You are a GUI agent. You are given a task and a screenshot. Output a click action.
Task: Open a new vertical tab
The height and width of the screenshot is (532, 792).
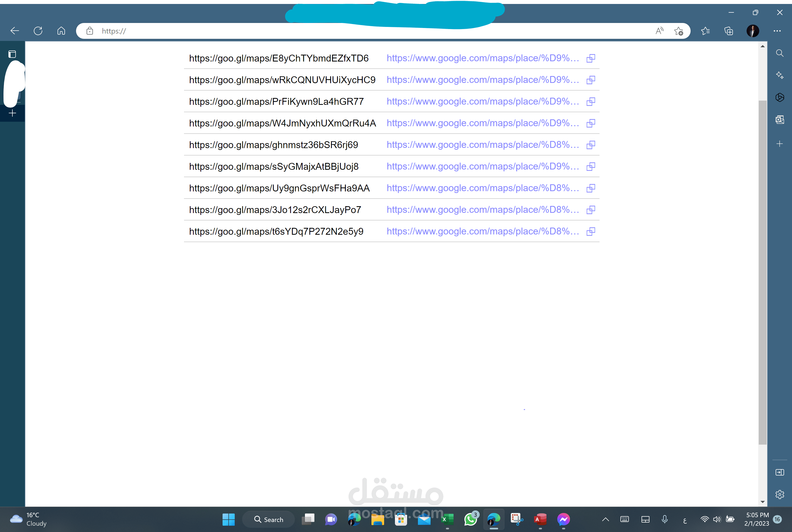tap(12, 113)
